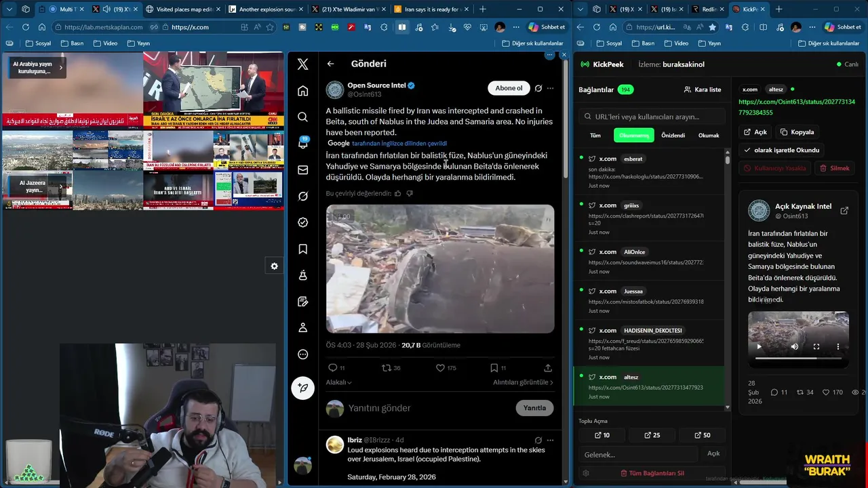Switch to Another explosion sound browser tab
Image resolution: width=868 pixels, height=488 pixels.
click(x=265, y=9)
